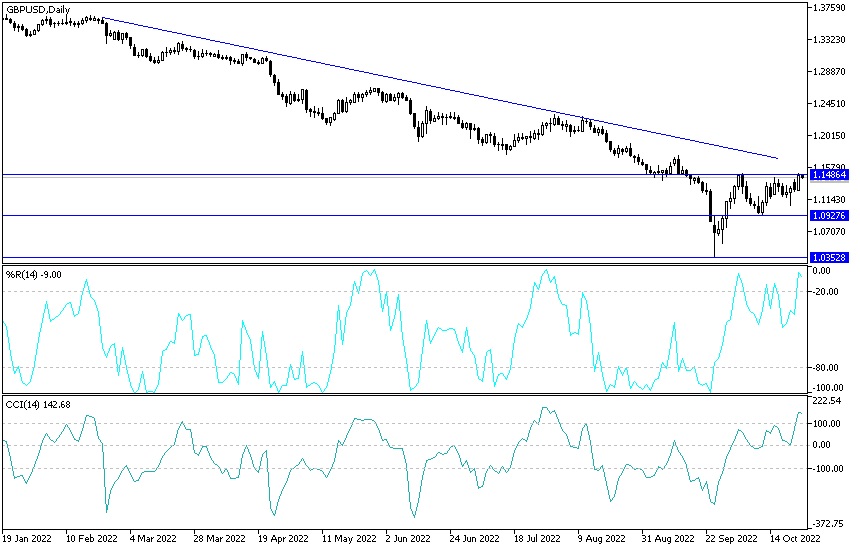860x550 pixels.
Task: Click the 1.07070 price axis value
Action: click(830, 231)
